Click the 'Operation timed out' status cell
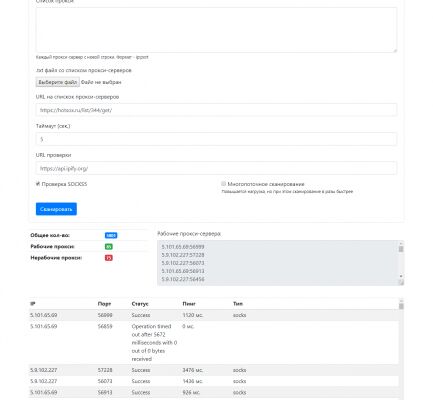 [154, 343]
